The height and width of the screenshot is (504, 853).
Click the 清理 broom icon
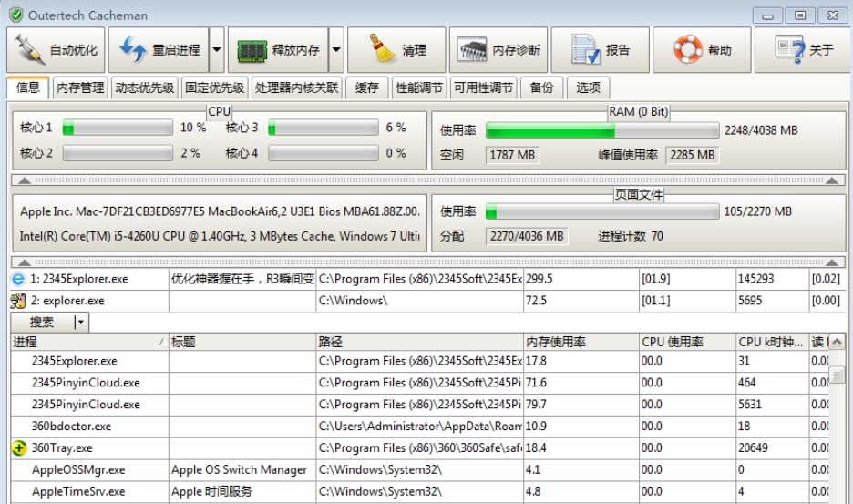point(382,48)
